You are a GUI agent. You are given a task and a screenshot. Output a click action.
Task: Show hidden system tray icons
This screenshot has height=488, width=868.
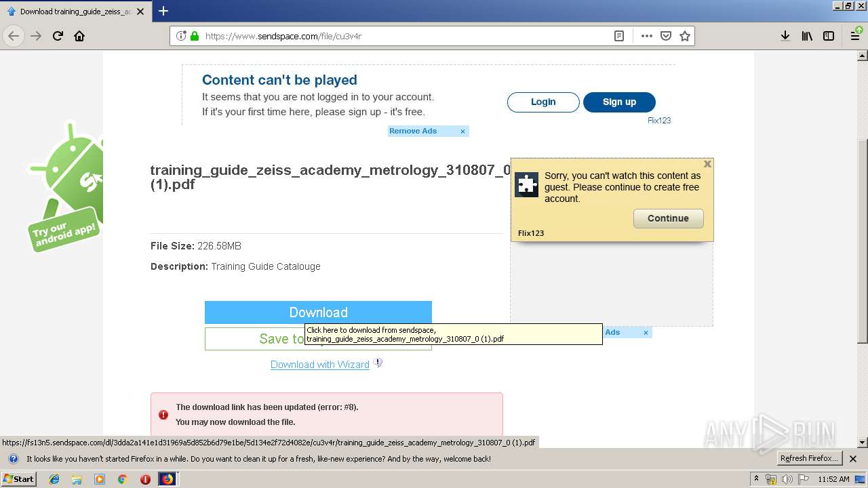click(x=756, y=479)
